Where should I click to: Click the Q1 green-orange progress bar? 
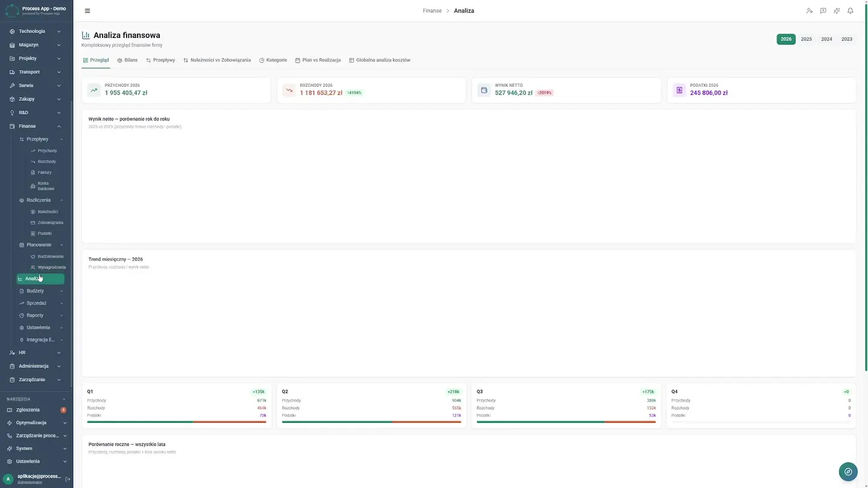pyautogui.click(x=177, y=422)
